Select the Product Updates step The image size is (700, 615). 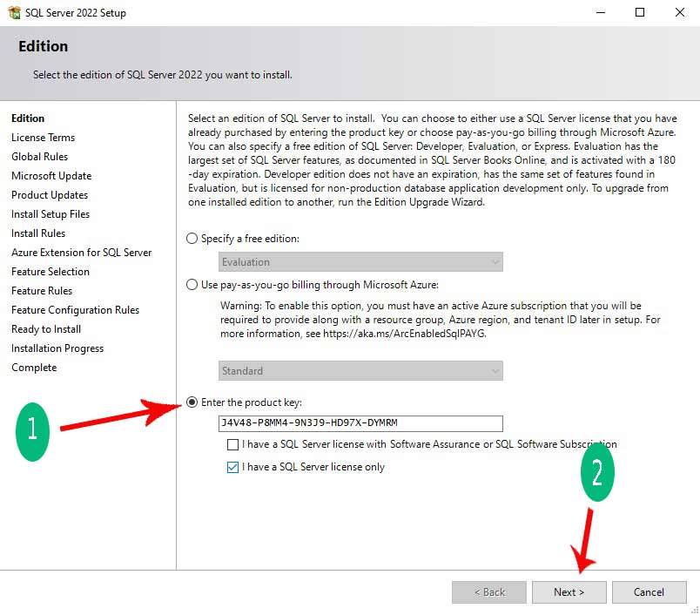click(50, 195)
